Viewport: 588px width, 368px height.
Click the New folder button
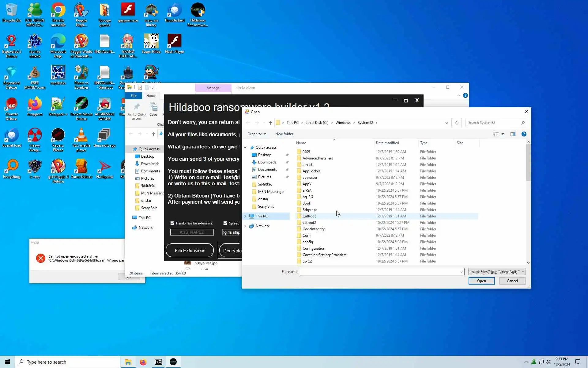(284, 134)
